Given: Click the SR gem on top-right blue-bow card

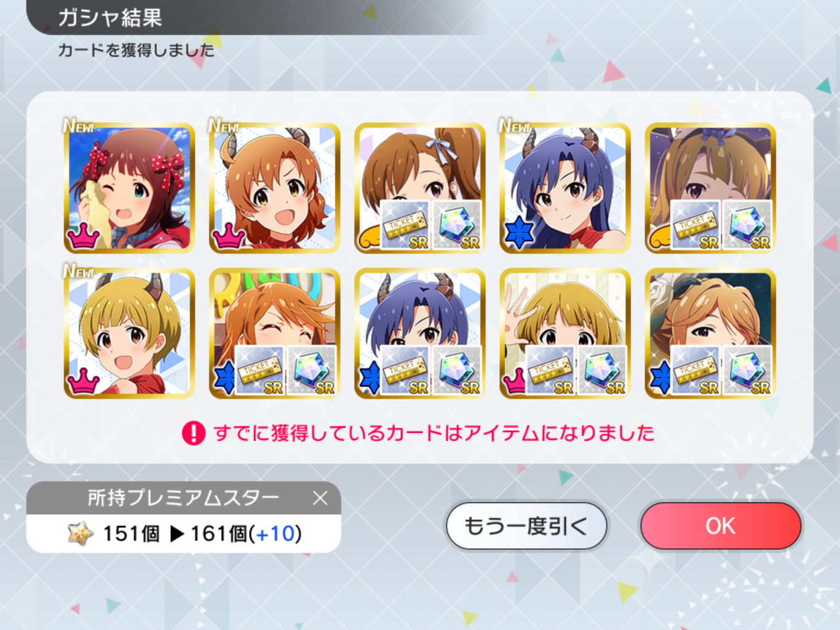Looking at the screenshot, I should tap(747, 225).
